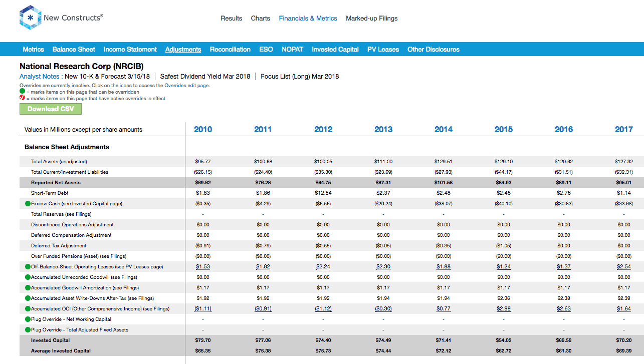The height and width of the screenshot is (364, 644).
Task: Click green dot beside Off-Balance-Sheet Operating Leases
Action: (x=28, y=267)
